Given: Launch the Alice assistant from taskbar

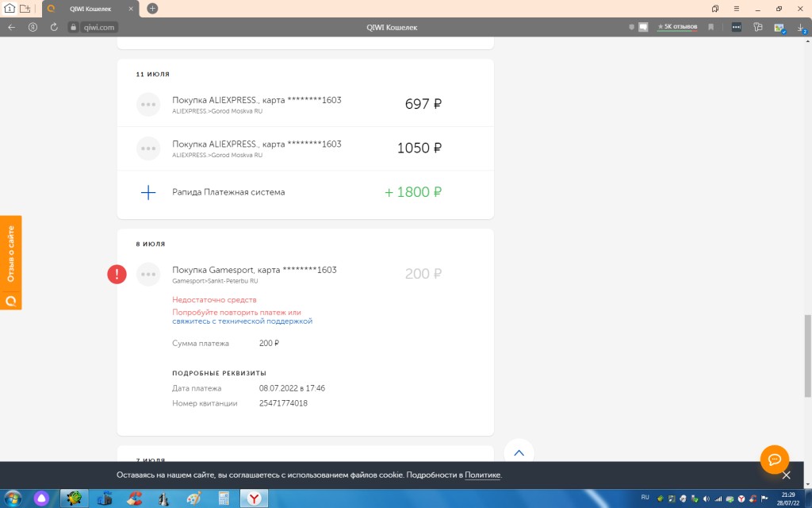Looking at the screenshot, I should click(41, 498).
